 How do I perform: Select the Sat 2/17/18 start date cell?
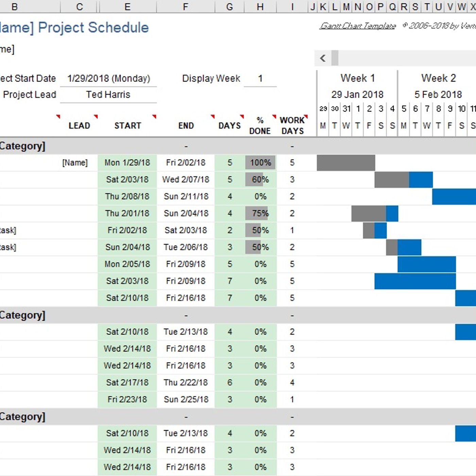click(128, 382)
